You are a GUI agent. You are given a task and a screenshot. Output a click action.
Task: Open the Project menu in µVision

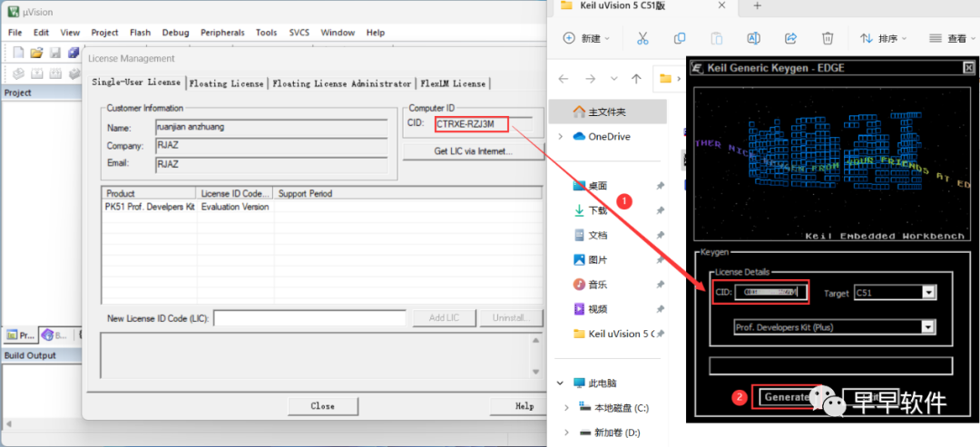pos(104,33)
